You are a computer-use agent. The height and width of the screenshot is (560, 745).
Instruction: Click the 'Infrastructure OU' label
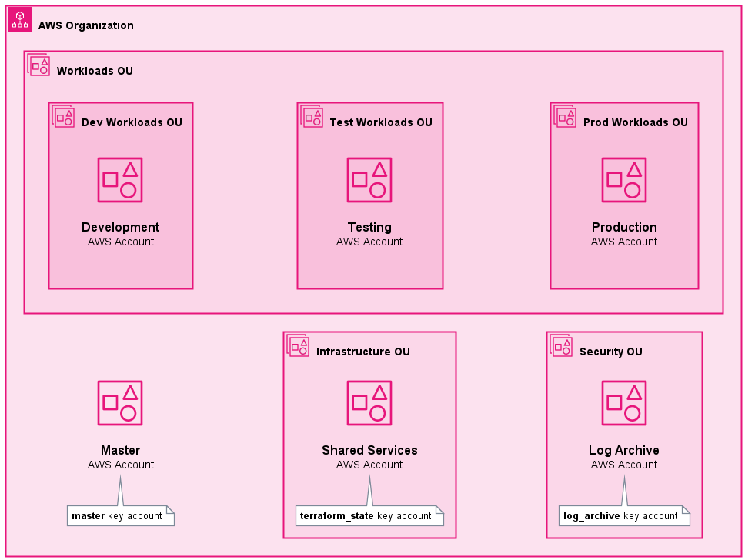[x=363, y=352]
